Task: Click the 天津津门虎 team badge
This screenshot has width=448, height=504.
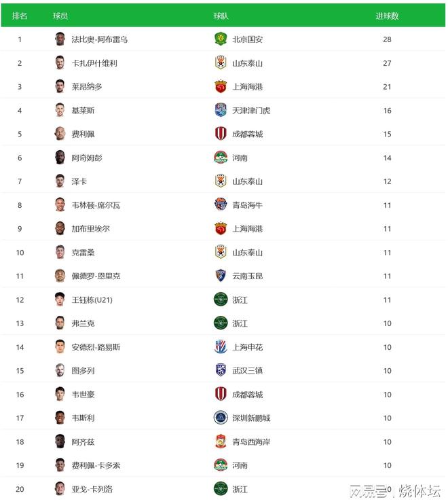Action: click(220, 110)
